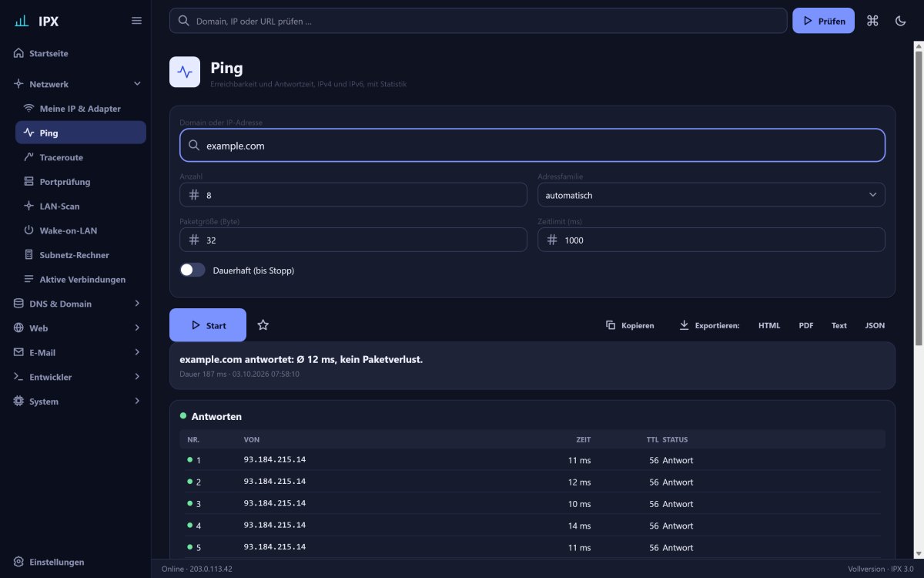This screenshot has height=578, width=924.
Task: Click the Paketgröße field with 32
Action: point(353,240)
